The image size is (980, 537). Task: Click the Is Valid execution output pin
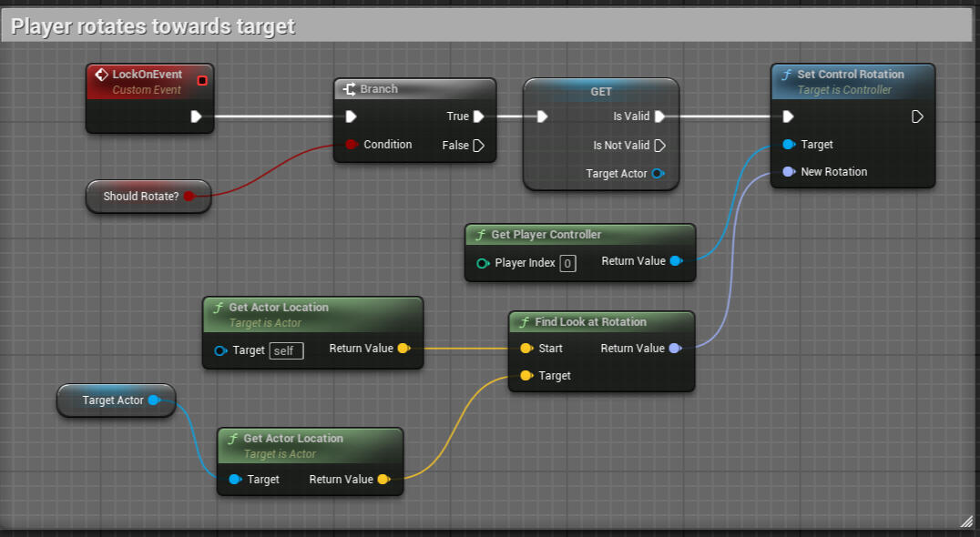point(660,117)
